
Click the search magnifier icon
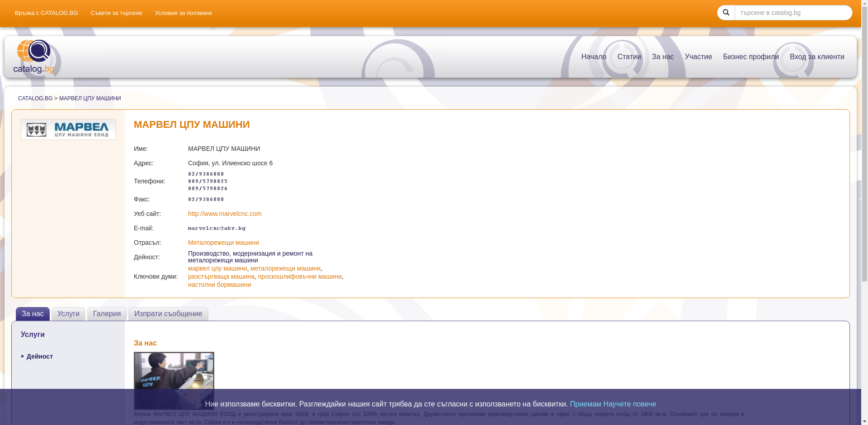(x=726, y=13)
